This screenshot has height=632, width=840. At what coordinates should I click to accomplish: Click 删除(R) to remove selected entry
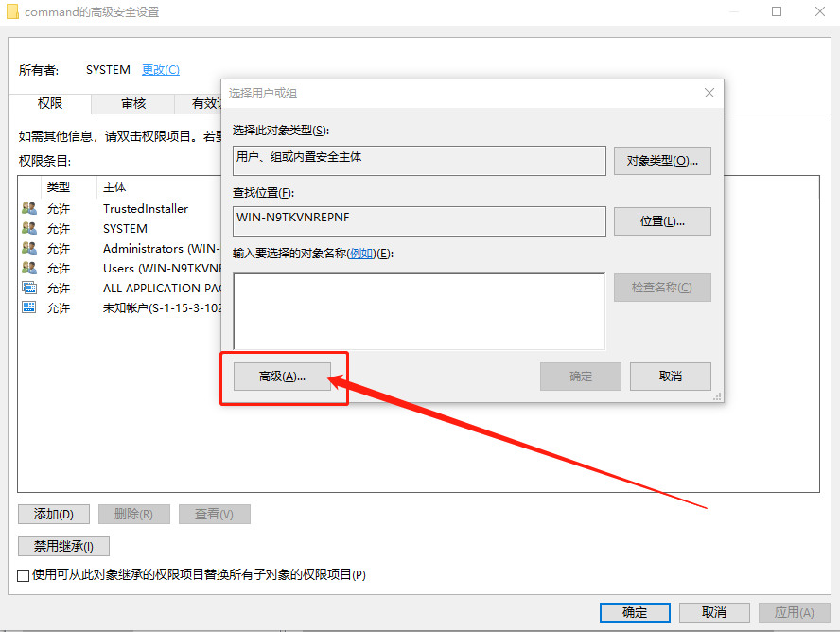click(x=134, y=514)
